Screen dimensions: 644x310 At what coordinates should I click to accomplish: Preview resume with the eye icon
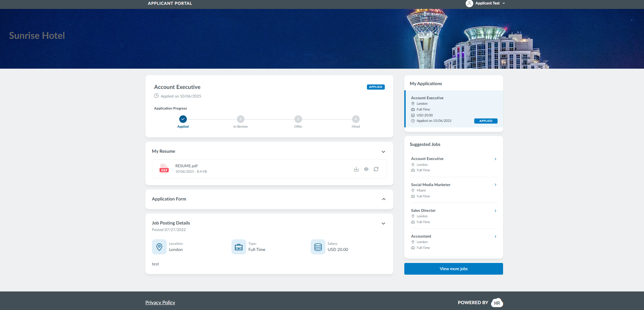pyautogui.click(x=366, y=169)
